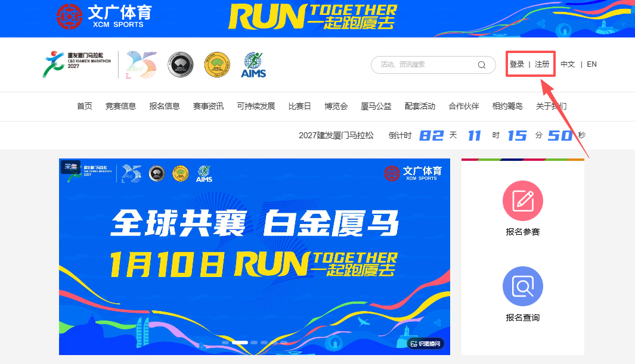Screen dimensions: 635x364
Task: Click the pink 报名参赛 pencil icon
Action: [523, 201]
